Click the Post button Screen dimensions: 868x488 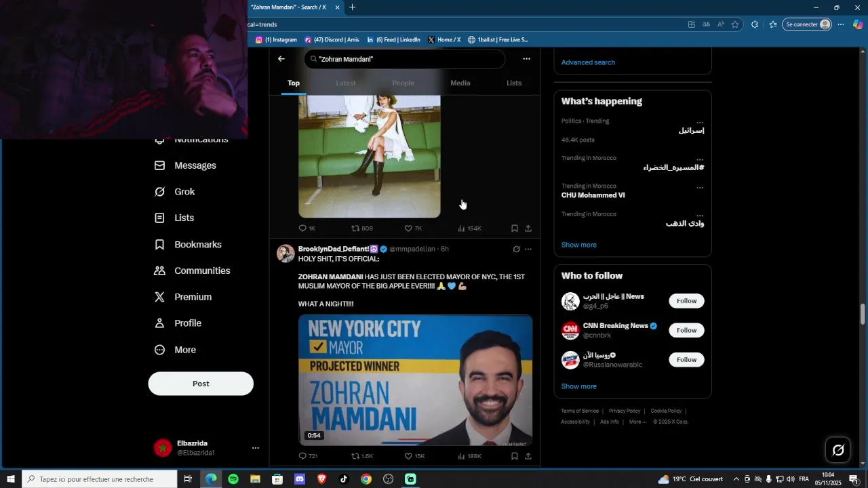point(201,384)
